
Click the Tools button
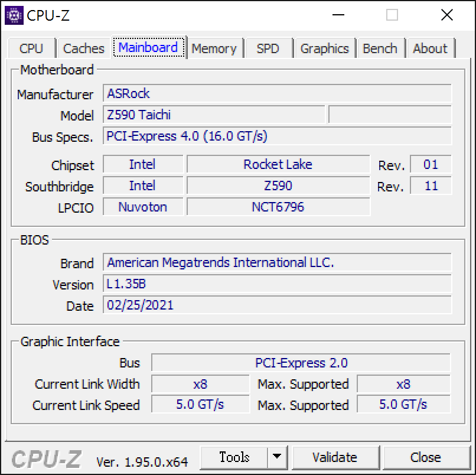(234, 457)
